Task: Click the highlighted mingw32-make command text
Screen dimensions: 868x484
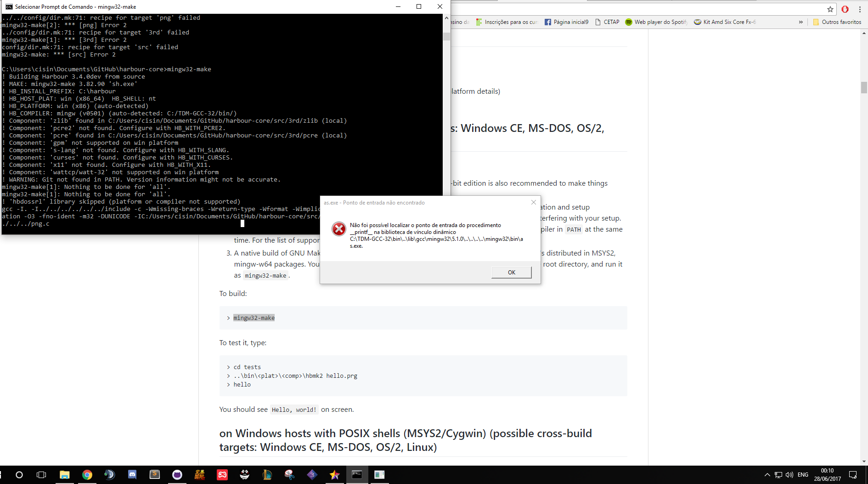Action: point(254,318)
